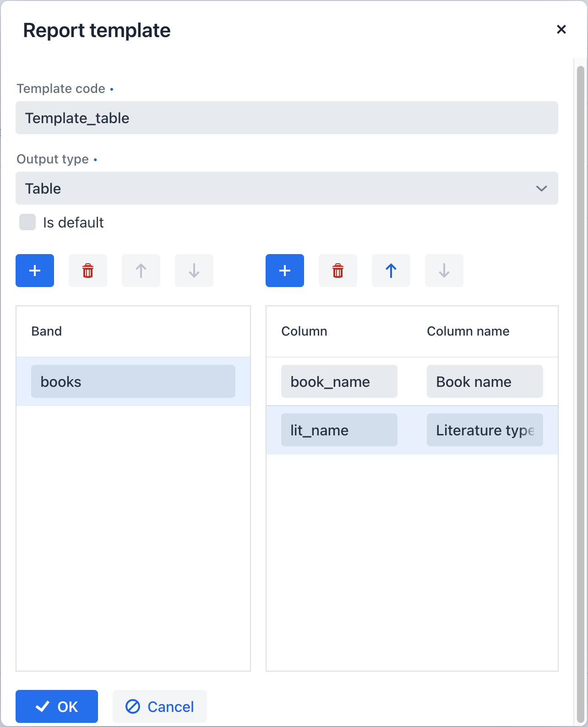Add a new column with plus button

tap(285, 271)
